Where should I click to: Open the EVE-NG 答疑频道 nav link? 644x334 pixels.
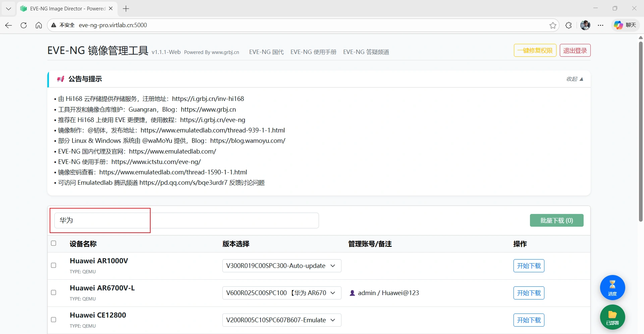click(366, 52)
